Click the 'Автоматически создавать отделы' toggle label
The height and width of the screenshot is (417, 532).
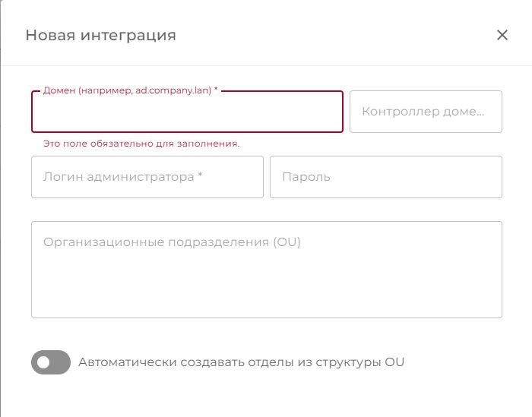241,362
